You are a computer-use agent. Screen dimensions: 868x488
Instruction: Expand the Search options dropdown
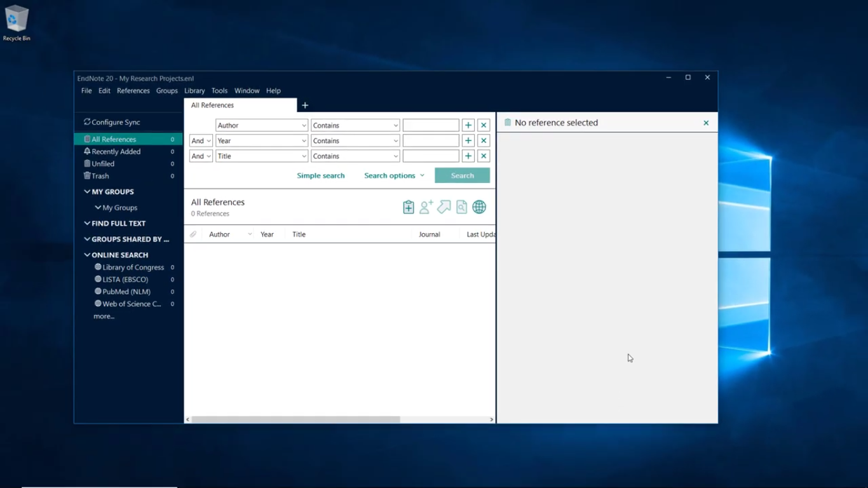[394, 175]
